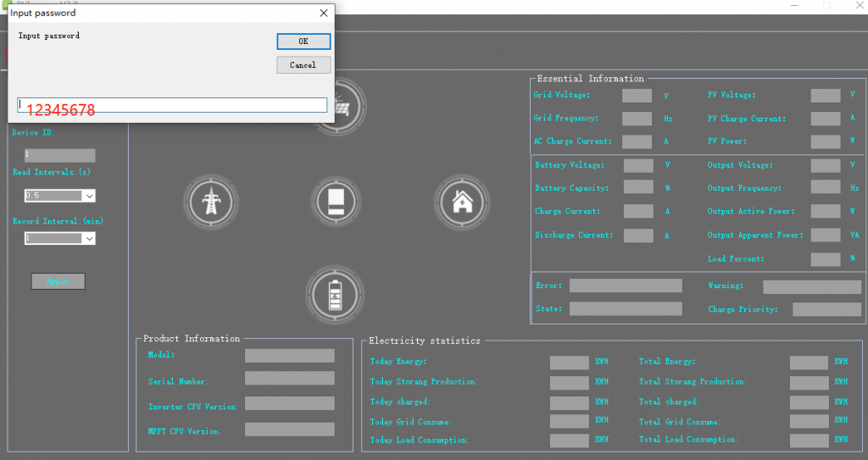Click the Battery Voltage value field
868x460 pixels.
638,165
